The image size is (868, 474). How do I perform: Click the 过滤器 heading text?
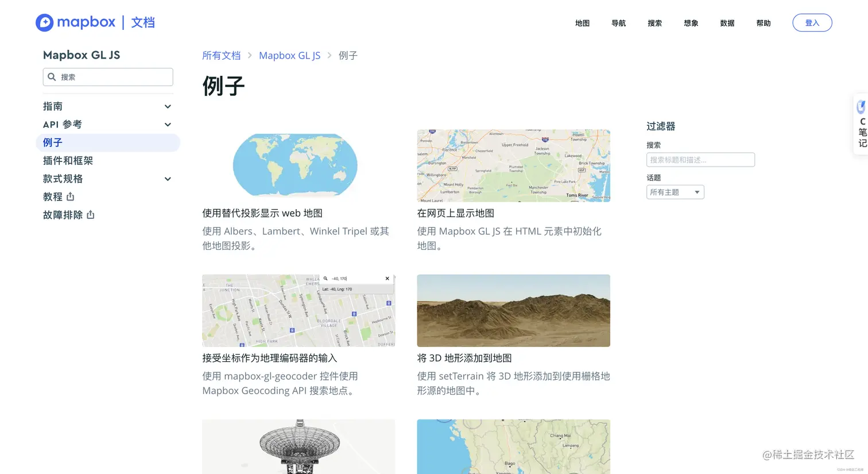tap(661, 126)
